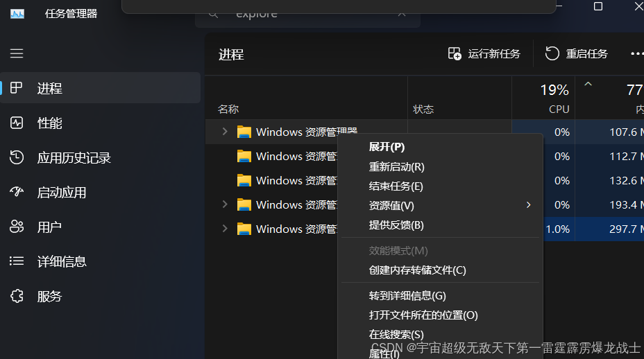This screenshot has height=359, width=644.
Task: Open the 进程 (Processes) sidebar page
Action: pyautogui.click(x=101, y=88)
